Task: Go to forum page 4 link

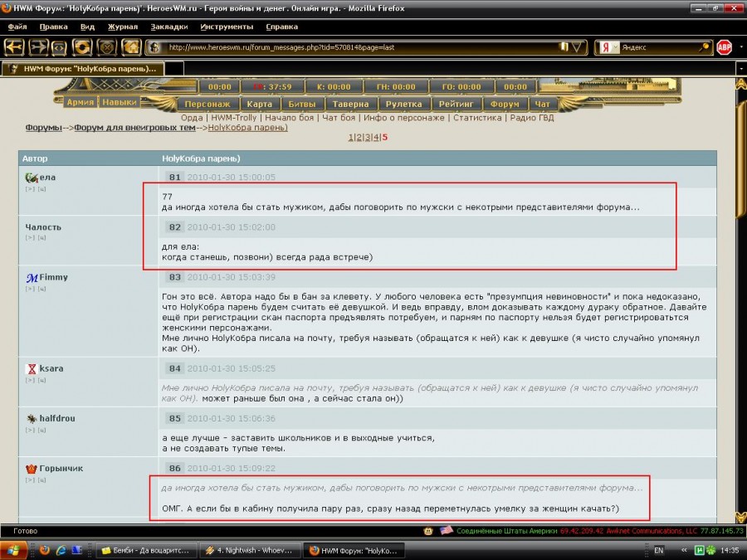Action: tap(375, 137)
